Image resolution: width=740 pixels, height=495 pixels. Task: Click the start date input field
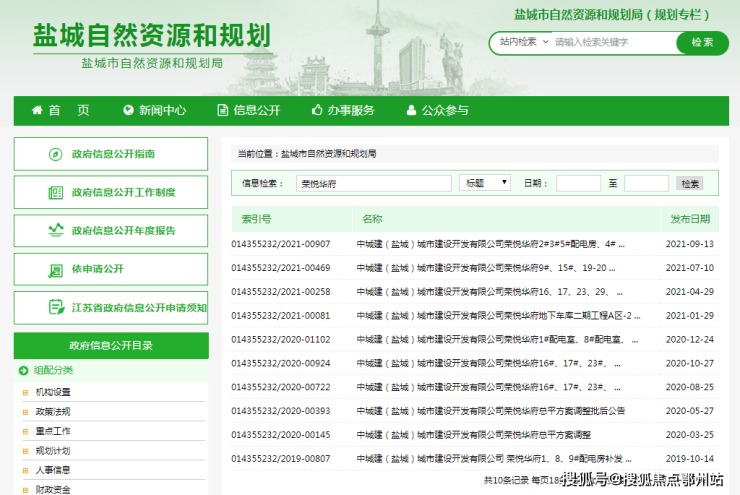pos(578,183)
